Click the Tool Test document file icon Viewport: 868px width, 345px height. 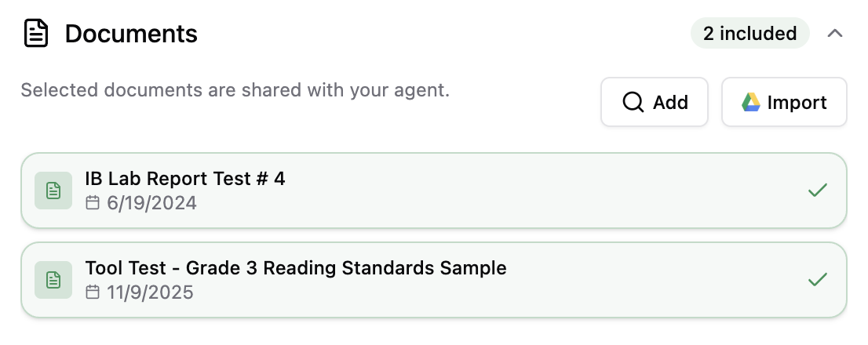pyautogui.click(x=53, y=280)
